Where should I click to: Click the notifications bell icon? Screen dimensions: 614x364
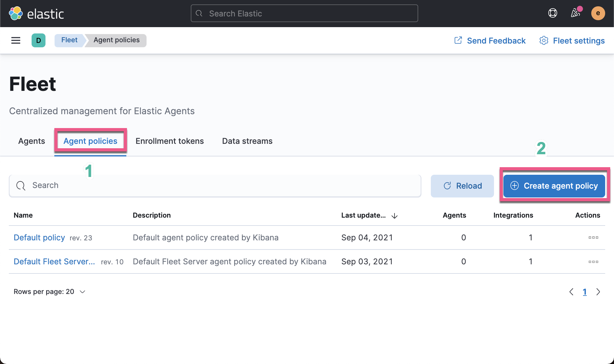coord(575,13)
